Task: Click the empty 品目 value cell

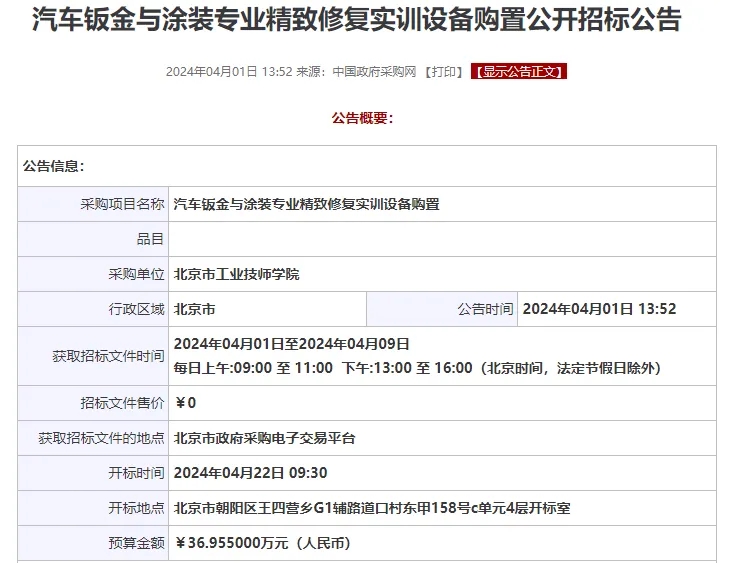Action: (x=442, y=239)
